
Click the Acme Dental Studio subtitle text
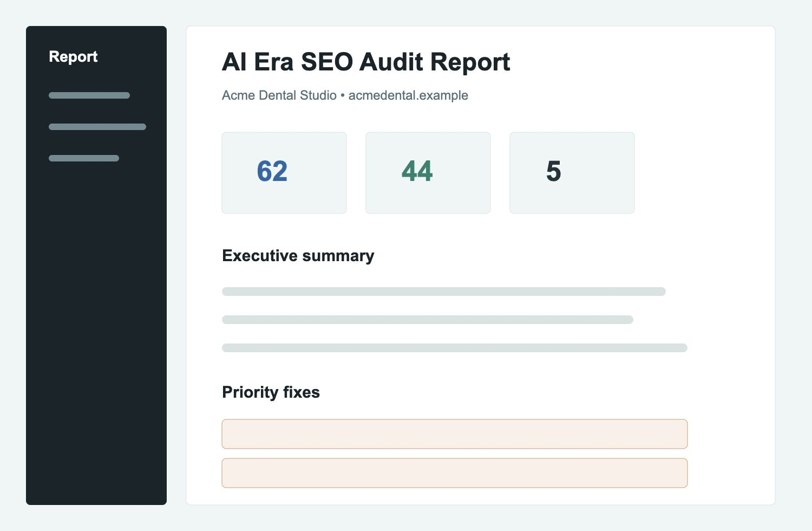point(345,95)
